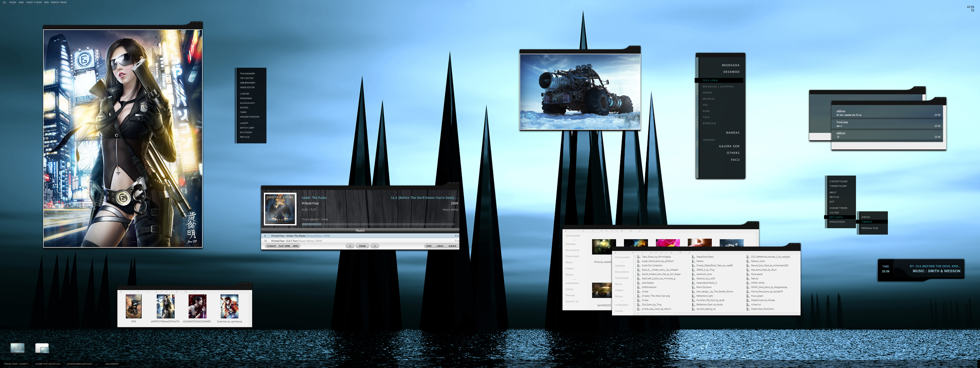
Task: Click the up-arrow in the wallpaper thumbnails window toolbar
Action: point(584,231)
